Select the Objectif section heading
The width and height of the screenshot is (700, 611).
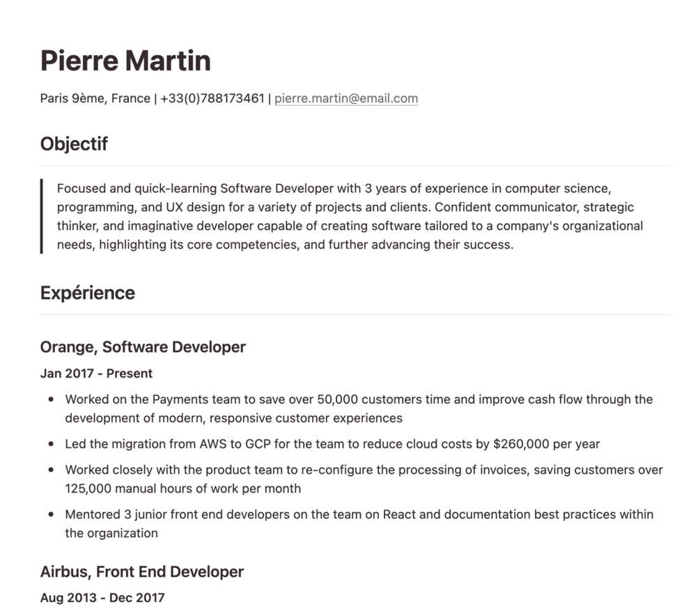[74, 144]
